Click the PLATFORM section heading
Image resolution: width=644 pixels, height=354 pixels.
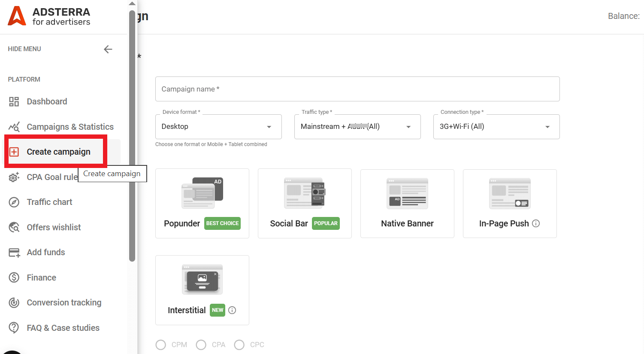[24, 79]
